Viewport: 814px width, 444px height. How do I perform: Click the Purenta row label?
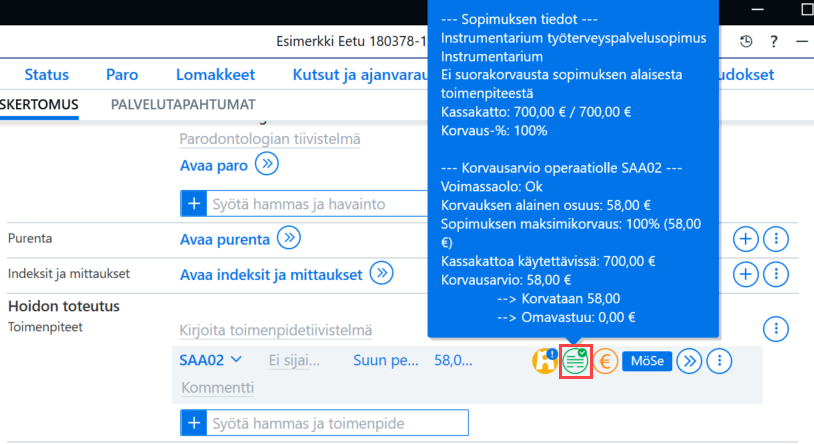30,238
